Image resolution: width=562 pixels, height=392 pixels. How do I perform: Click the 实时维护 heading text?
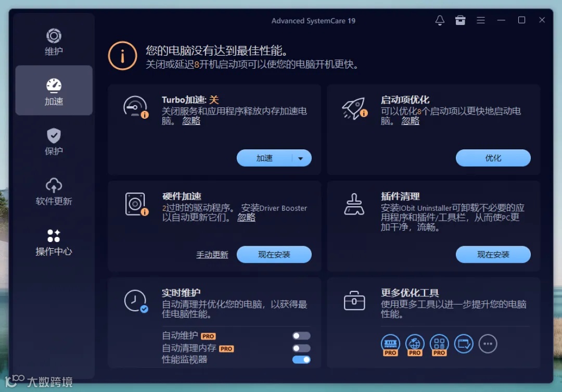pos(181,293)
